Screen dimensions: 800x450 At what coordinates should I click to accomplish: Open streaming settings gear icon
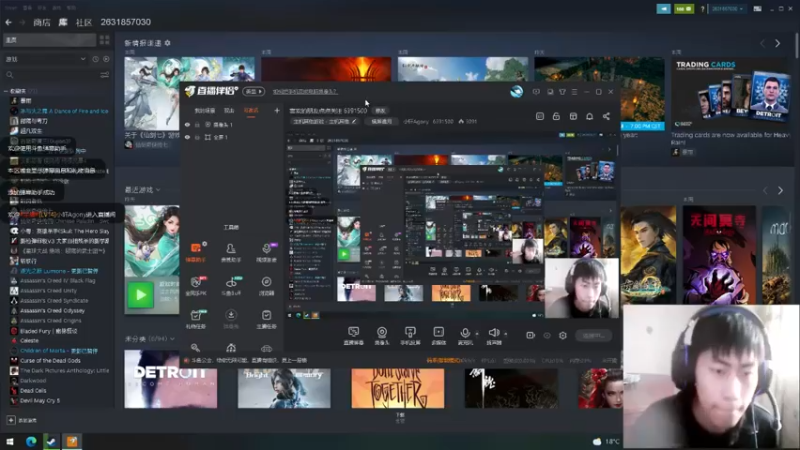(563, 336)
